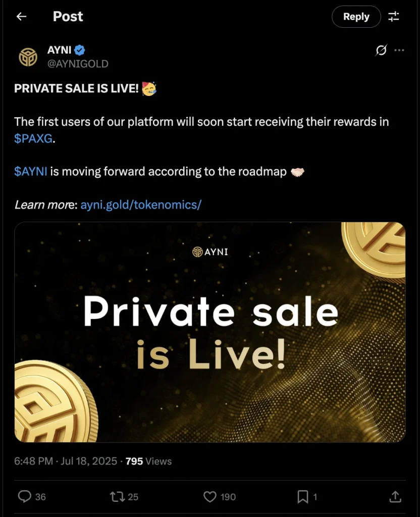Image resolution: width=420 pixels, height=517 pixels.
Task: Open the $AYNI cashtag
Action: click(30, 171)
